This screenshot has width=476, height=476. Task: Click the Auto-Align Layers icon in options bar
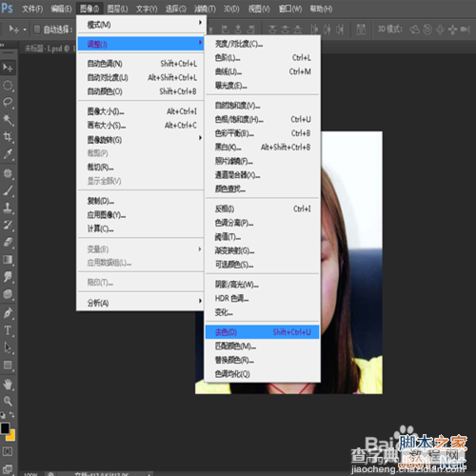[x=361, y=30]
